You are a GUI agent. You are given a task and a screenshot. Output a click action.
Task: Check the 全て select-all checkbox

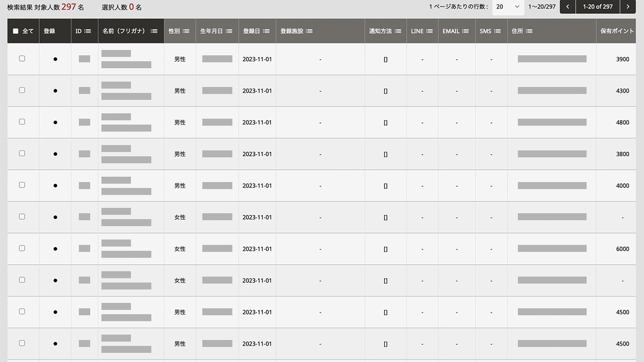tap(16, 31)
